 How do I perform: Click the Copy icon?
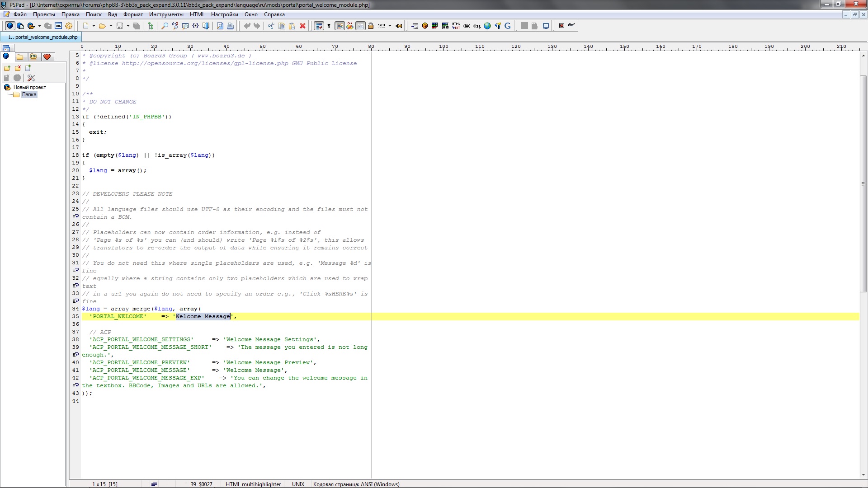pos(282,26)
